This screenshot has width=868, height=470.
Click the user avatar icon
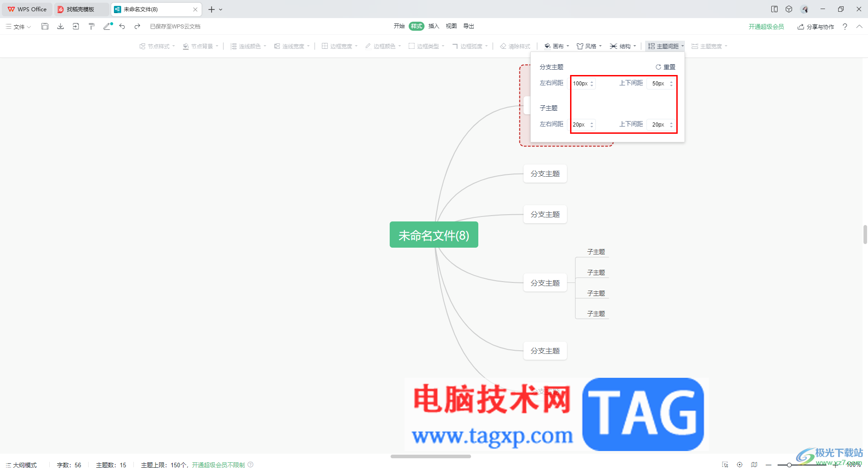(x=805, y=9)
